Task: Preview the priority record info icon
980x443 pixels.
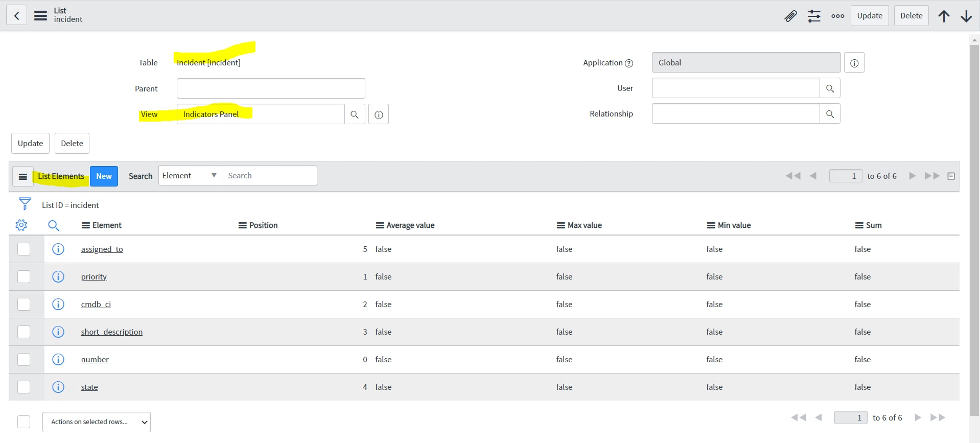Action: pyautogui.click(x=58, y=276)
